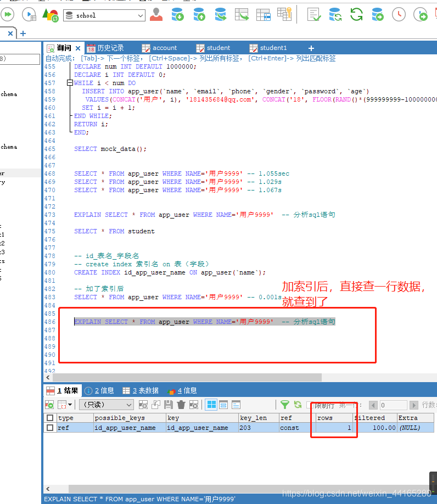Click the delete row trash icon

(x=181, y=405)
